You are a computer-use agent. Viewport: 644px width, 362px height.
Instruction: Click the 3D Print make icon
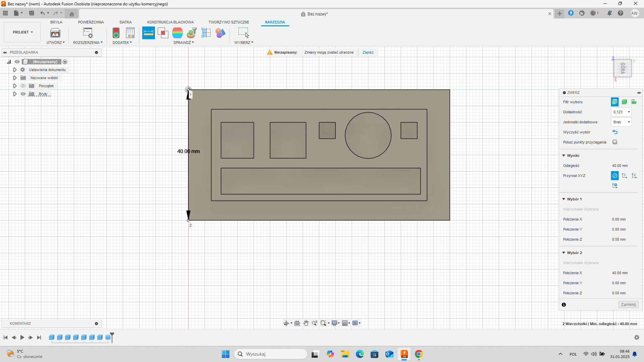[55, 33]
